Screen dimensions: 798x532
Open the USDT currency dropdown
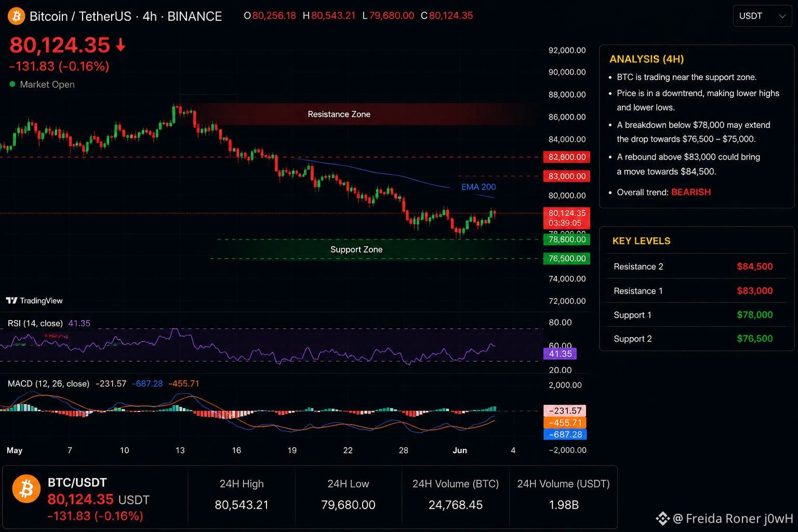click(x=762, y=16)
